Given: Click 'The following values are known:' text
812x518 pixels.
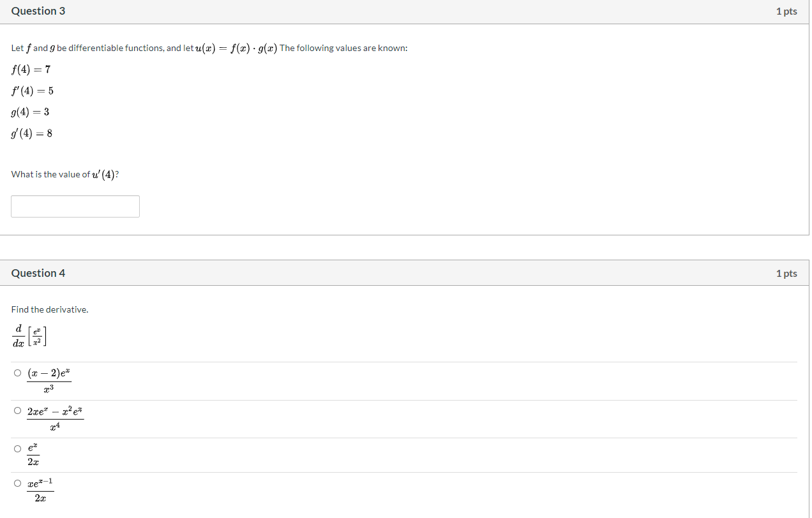Looking at the screenshot, I should pyautogui.click(x=343, y=48).
